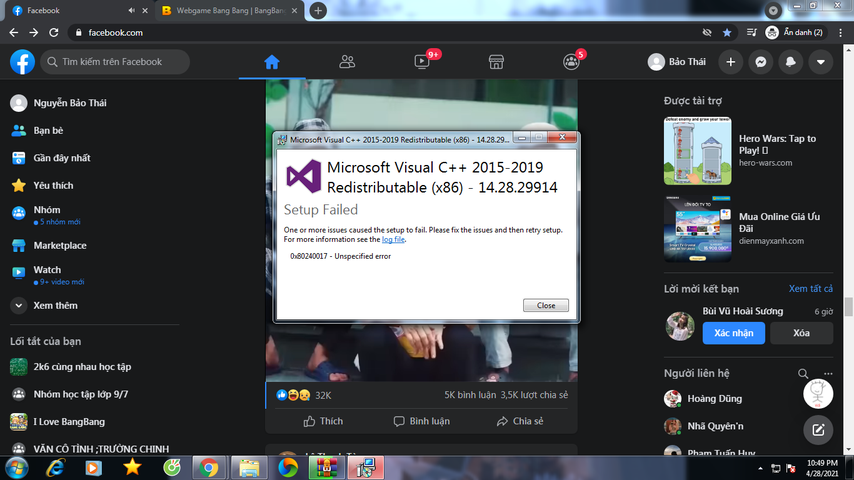Open the Windows Start button
The image size is (854, 480).
pyautogui.click(x=16, y=468)
